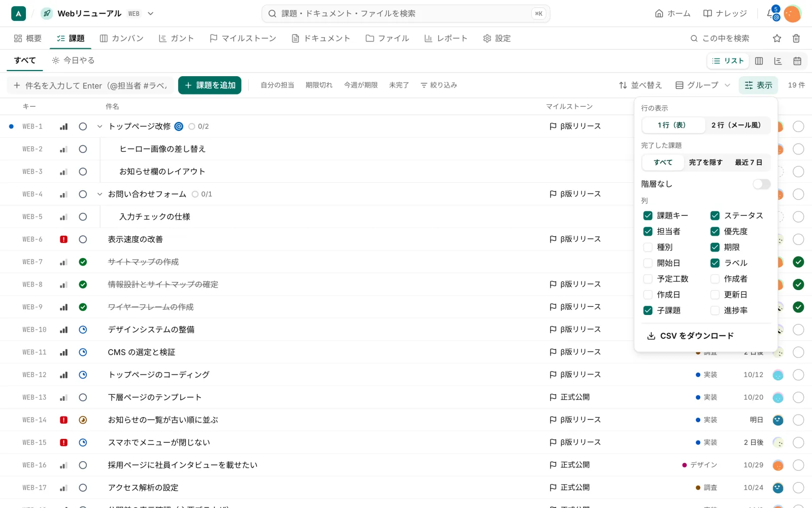Open the レポート tab

pos(446,38)
